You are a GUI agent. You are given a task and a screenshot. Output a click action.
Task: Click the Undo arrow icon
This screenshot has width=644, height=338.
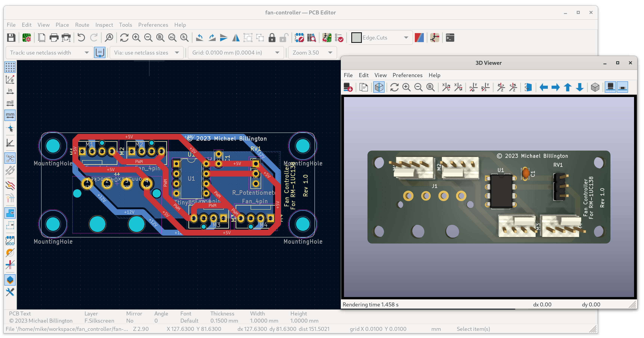[81, 38]
